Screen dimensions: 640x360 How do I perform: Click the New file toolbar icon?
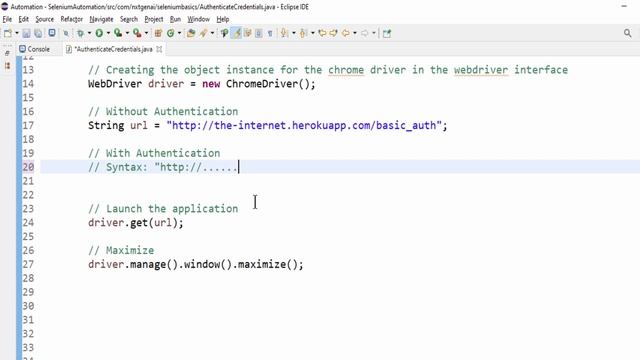pos(8,33)
